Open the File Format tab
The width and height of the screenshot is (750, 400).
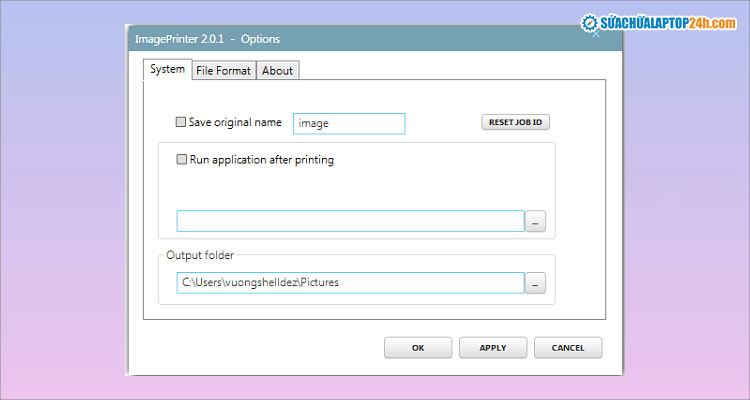(x=224, y=70)
